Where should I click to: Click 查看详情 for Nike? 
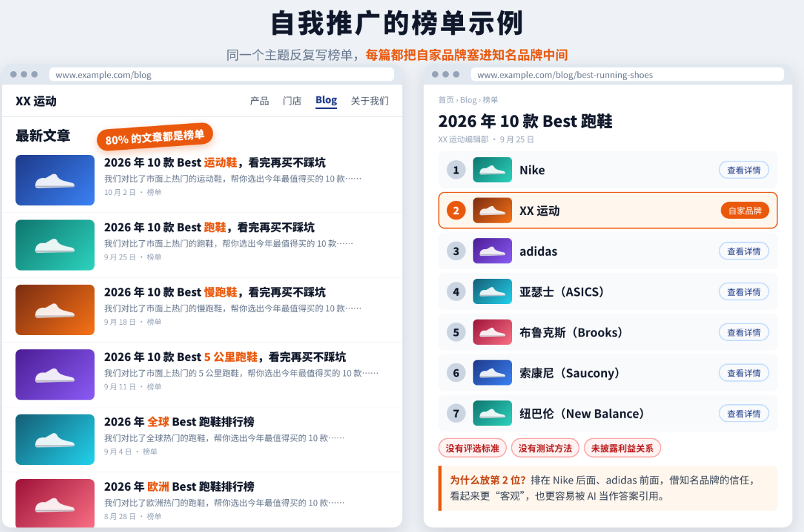pos(744,170)
